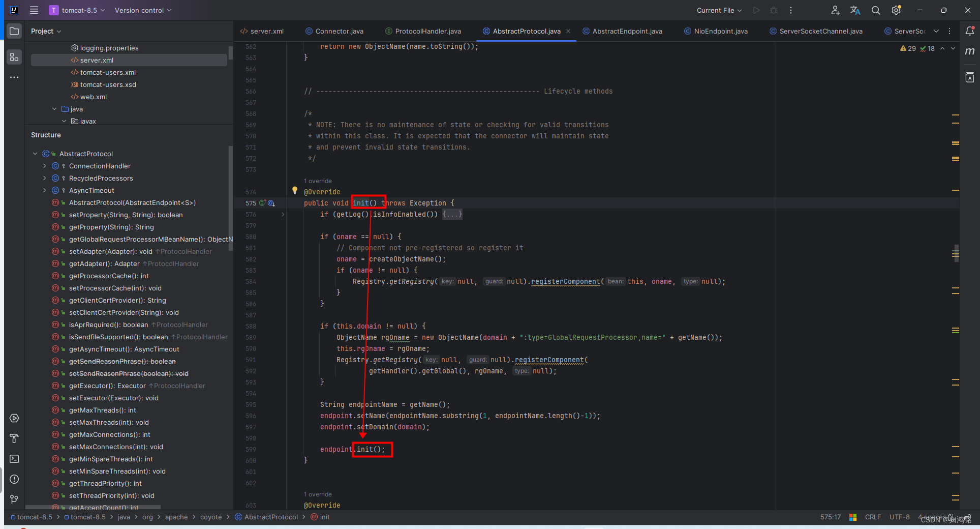Click line separator CRLF in status bar
Screen dimensions: 980x529
[x=873, y=517]
